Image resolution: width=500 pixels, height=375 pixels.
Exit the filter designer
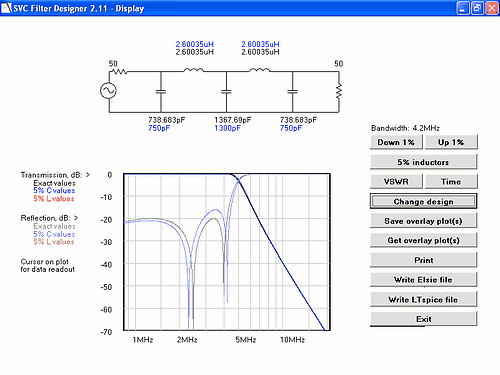pyautogui.click(x=423, y=319)
